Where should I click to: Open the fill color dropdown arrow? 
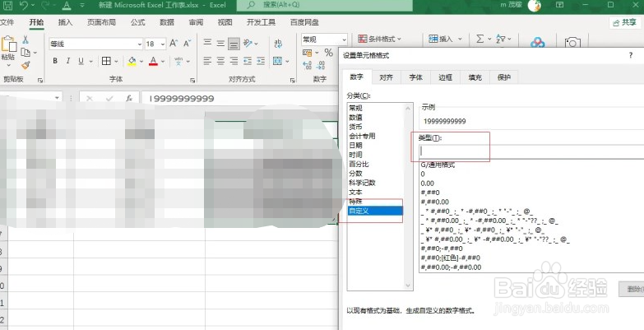pos(141,61)
